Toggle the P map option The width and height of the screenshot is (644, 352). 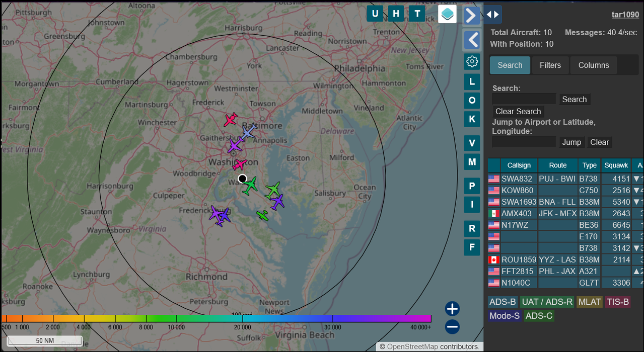pyautogui.click(x=472, y=186)
